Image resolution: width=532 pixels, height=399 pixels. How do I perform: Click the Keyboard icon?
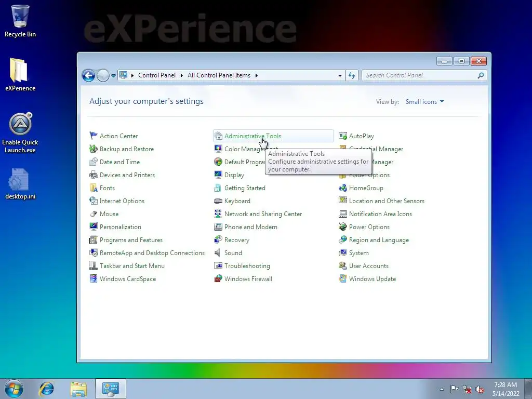click(x=218, y=201)
